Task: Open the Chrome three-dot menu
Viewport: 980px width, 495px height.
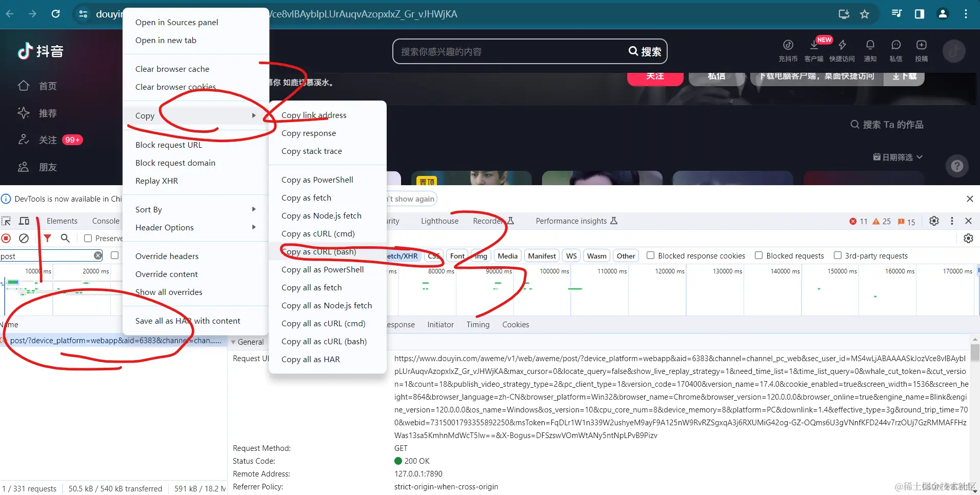Action: click(966, 14)
